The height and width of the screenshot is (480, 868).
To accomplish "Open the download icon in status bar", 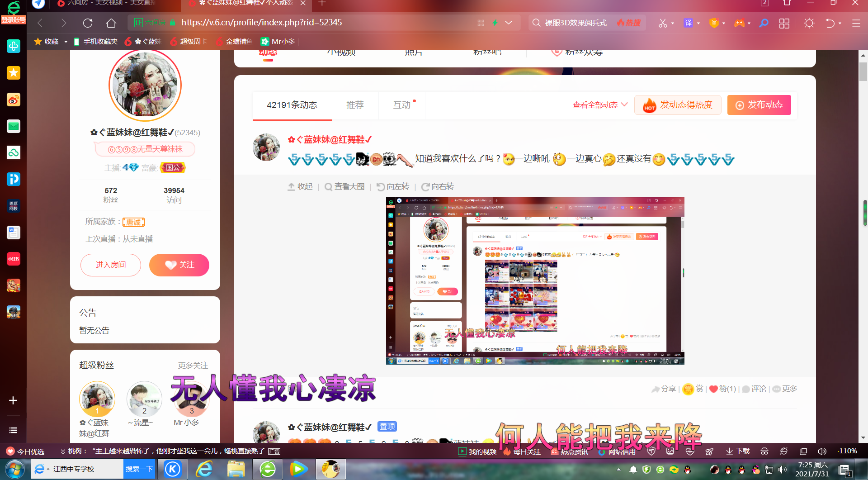I will click(737, 451).
